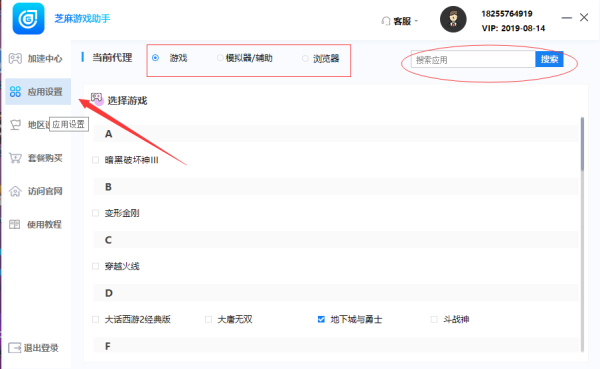
Task: Click the 套餐购买 shopping cart icon
Action: (x=15, y=158)
